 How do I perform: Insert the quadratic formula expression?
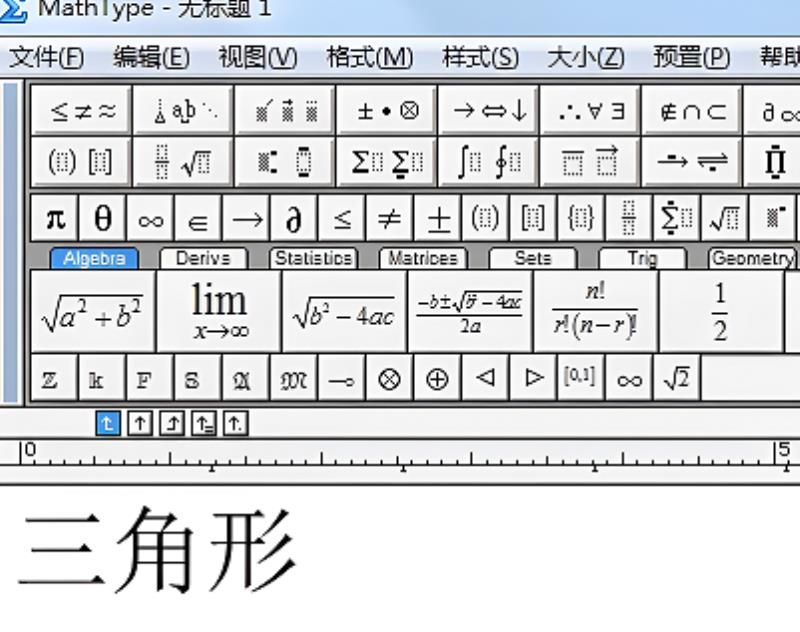point(470,312)
